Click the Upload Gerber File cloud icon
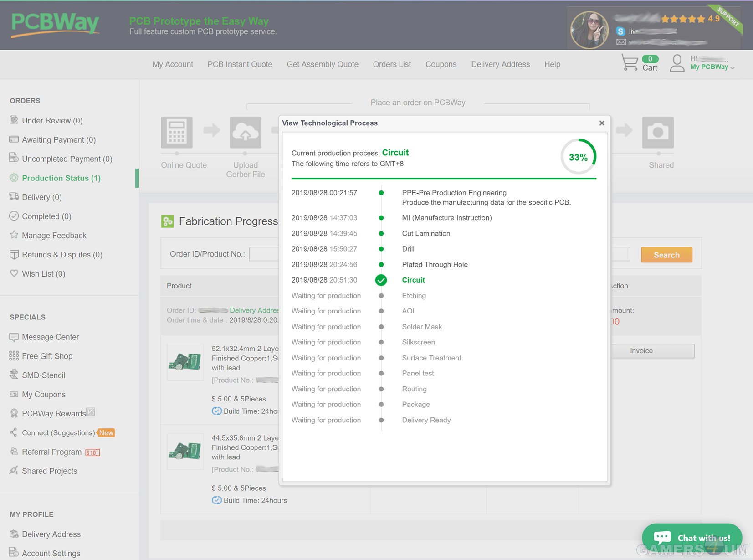The image size is (753, 560). tap(246, 132)
